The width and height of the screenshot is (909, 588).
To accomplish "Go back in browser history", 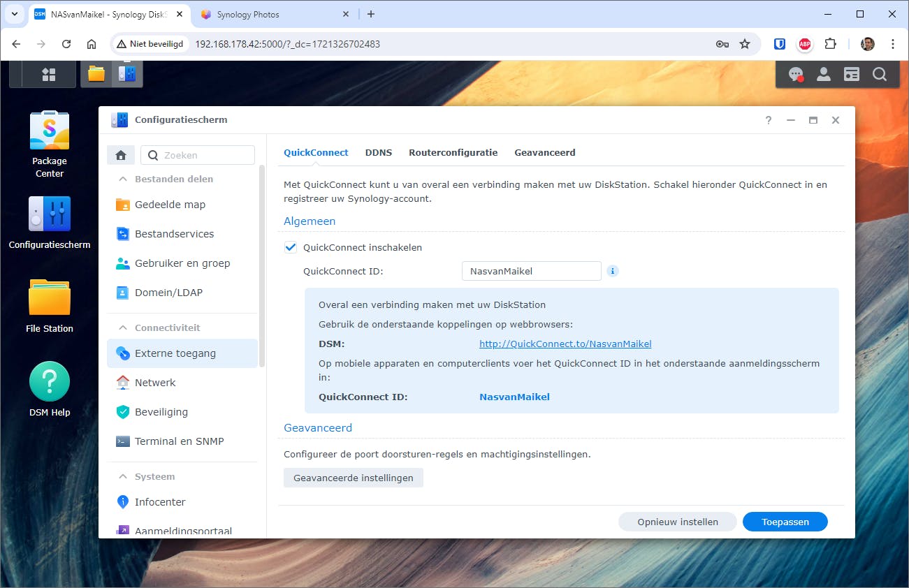I will pos(16,44).
